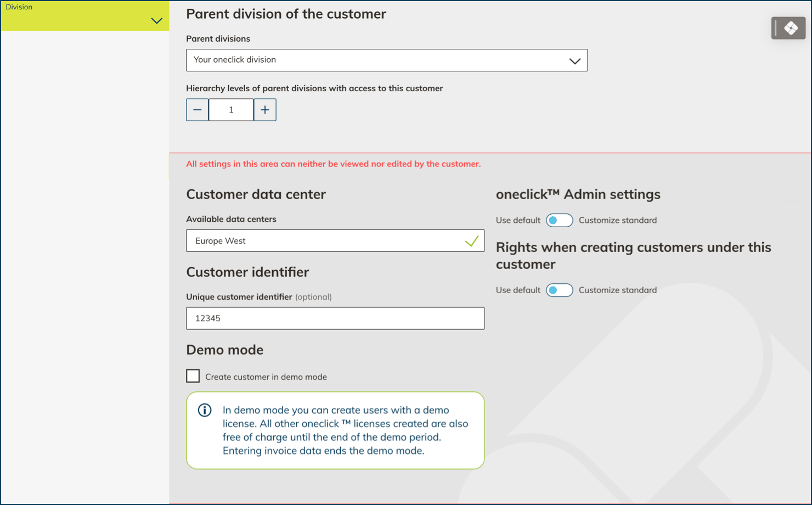
Task: Click the oneclick logo button at top right
Action: [788, 28]
